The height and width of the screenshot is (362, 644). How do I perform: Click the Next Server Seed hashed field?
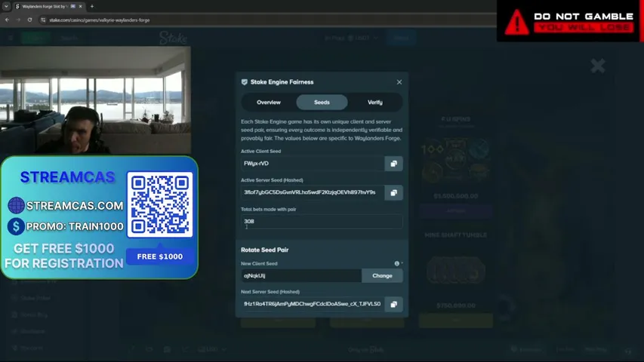(x=313, y=304)
